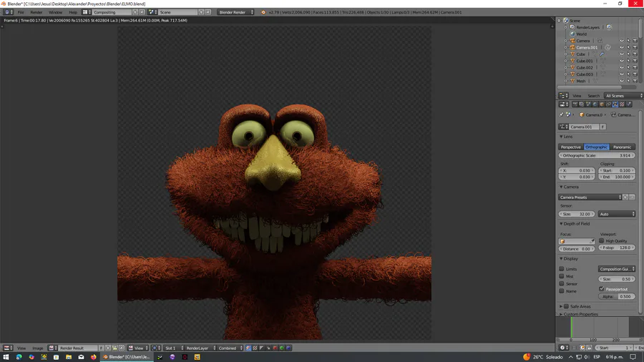Open the image editor Image menu
This screenshot has width=644, height=362.
pos(37,348)
